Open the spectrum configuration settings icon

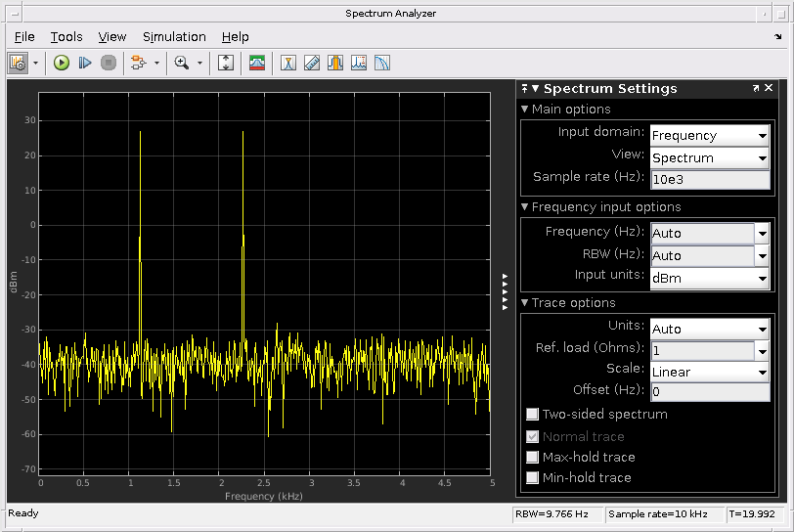18,63
